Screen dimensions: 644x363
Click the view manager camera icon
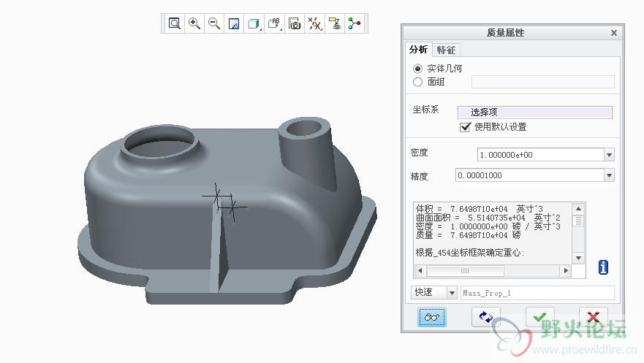click(x=294, y=23)
